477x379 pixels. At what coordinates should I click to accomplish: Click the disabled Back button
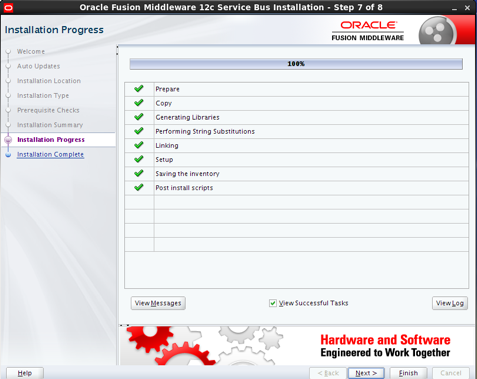tap(328, 373)
